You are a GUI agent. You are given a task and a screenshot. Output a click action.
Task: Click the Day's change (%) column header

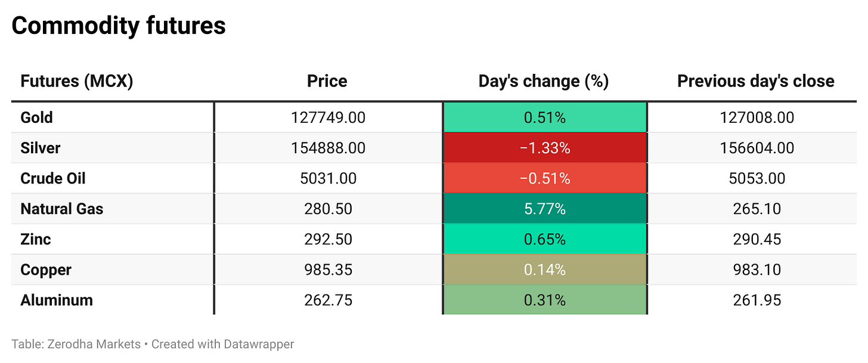pos(543,81)
